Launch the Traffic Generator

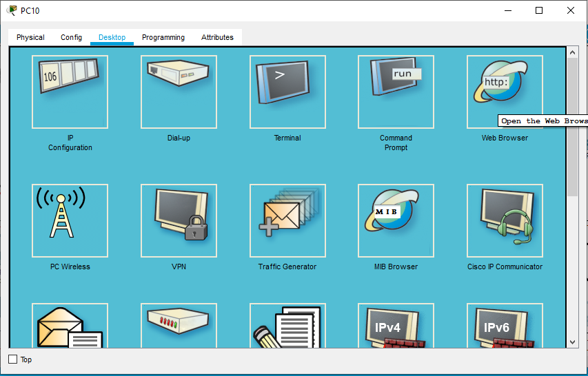[287, 220]
